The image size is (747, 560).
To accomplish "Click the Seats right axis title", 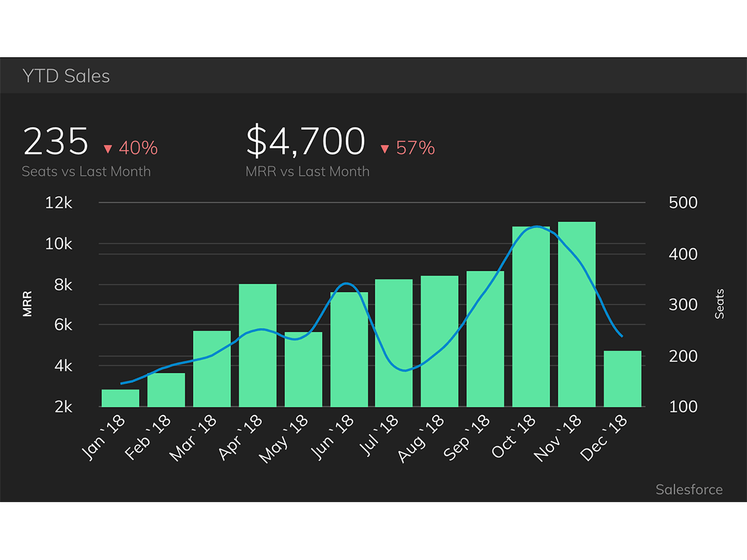I will 720,304.
